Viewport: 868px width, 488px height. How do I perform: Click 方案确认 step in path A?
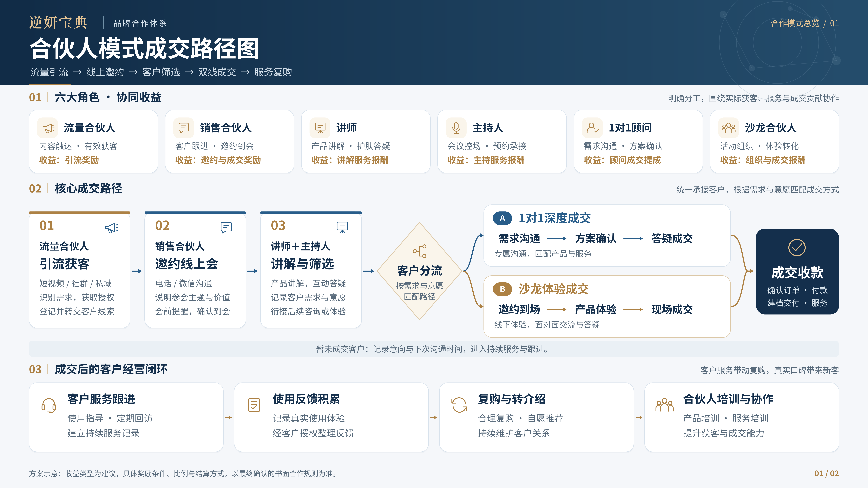[x=596, y=238]
